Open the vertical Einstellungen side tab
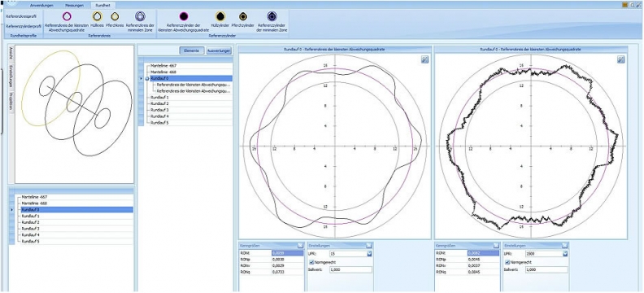The width and height of the screenshot is (644, 293). [x=11, y=76]
